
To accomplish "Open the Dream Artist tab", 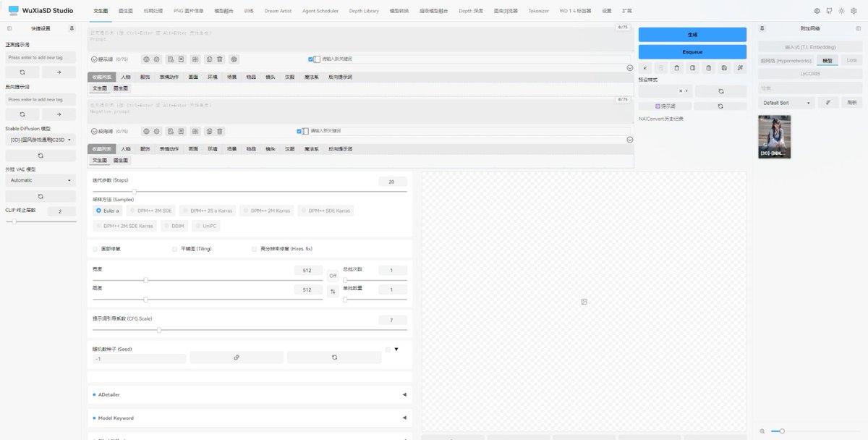I will [x=278, y=11].
